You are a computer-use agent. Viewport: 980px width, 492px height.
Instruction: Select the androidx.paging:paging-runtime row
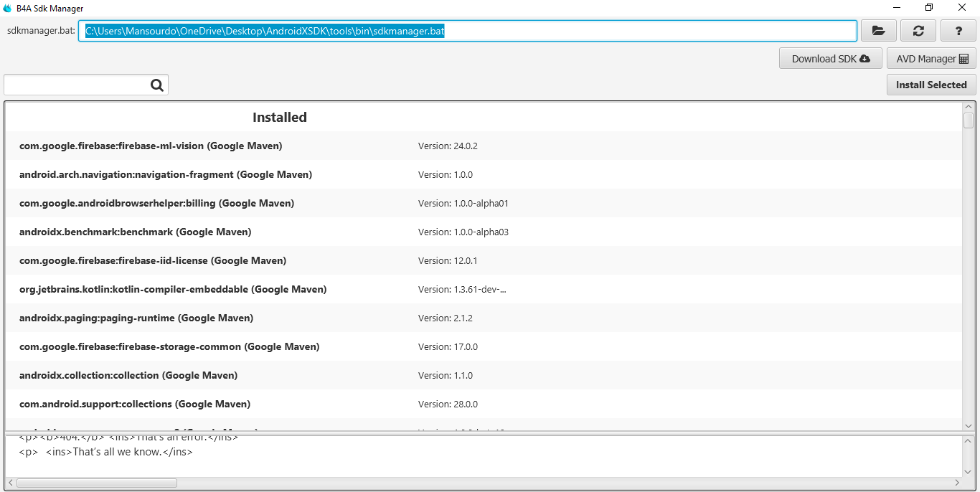click(x=136, y=318)
